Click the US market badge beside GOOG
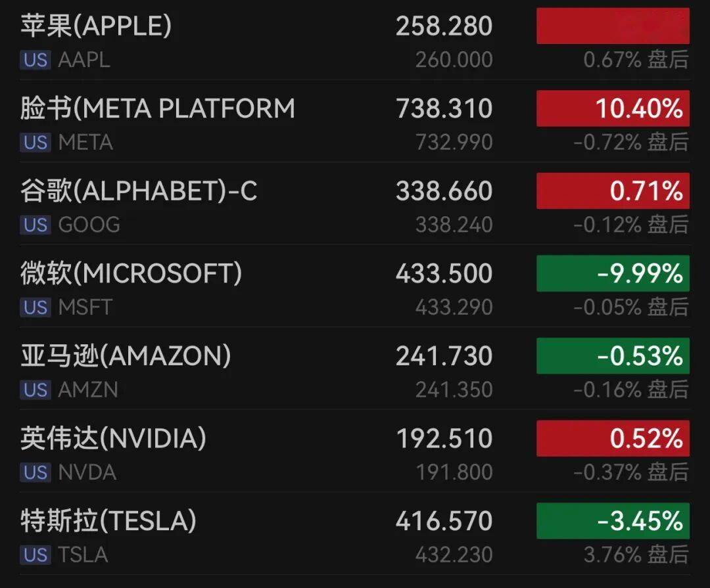The image size is (710, 588). pyautogui.click(x=35, y=225)
